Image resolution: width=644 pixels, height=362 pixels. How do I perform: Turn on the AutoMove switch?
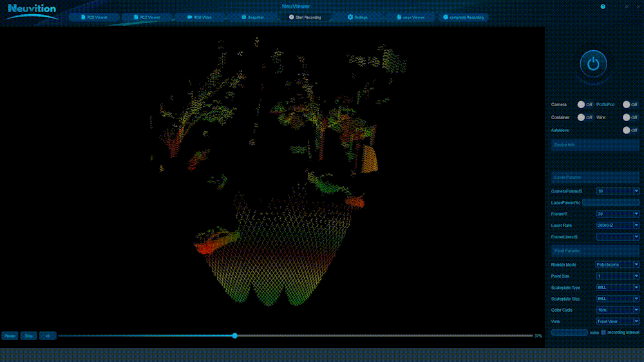pos(626,130)
